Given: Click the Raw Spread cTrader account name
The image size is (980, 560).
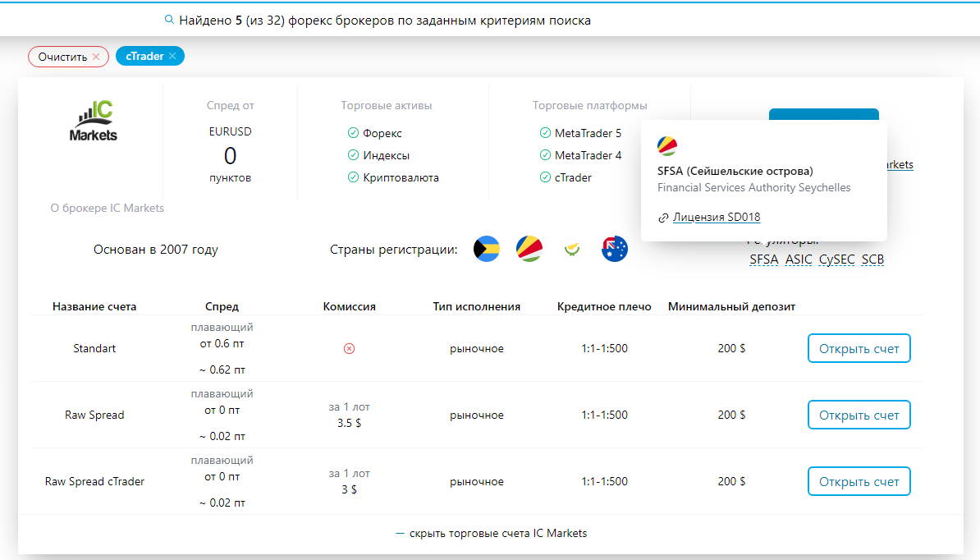Looking at the screenshot, I should pos(94,482).
